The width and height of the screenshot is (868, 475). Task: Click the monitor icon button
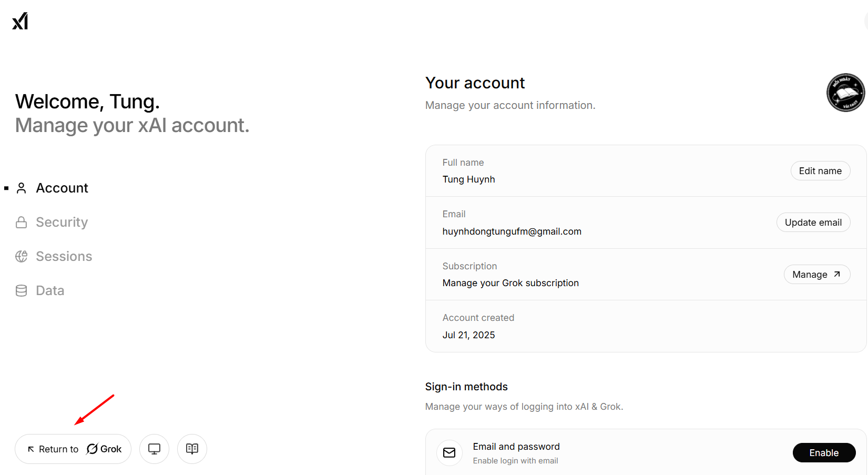tap(154, 449)
